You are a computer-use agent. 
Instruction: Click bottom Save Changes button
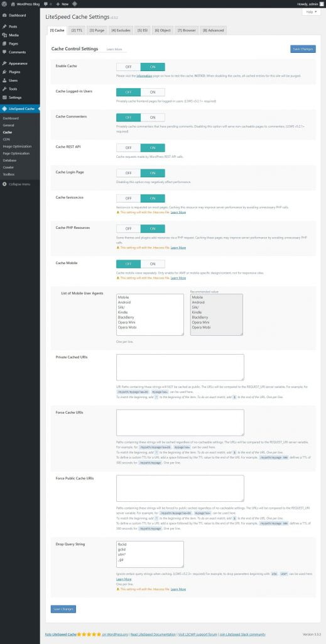click(63, 609)
